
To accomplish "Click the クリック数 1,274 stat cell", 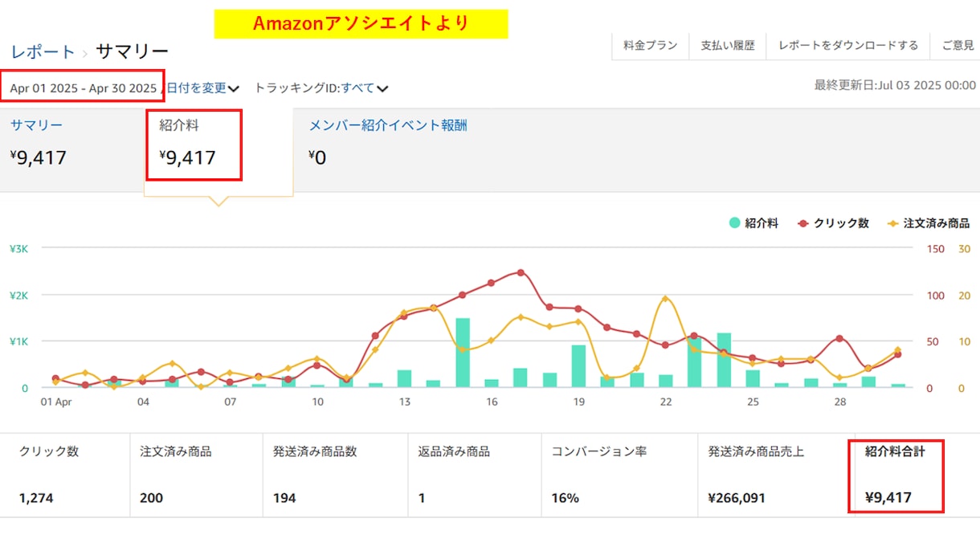I will [x=65, y=475].
